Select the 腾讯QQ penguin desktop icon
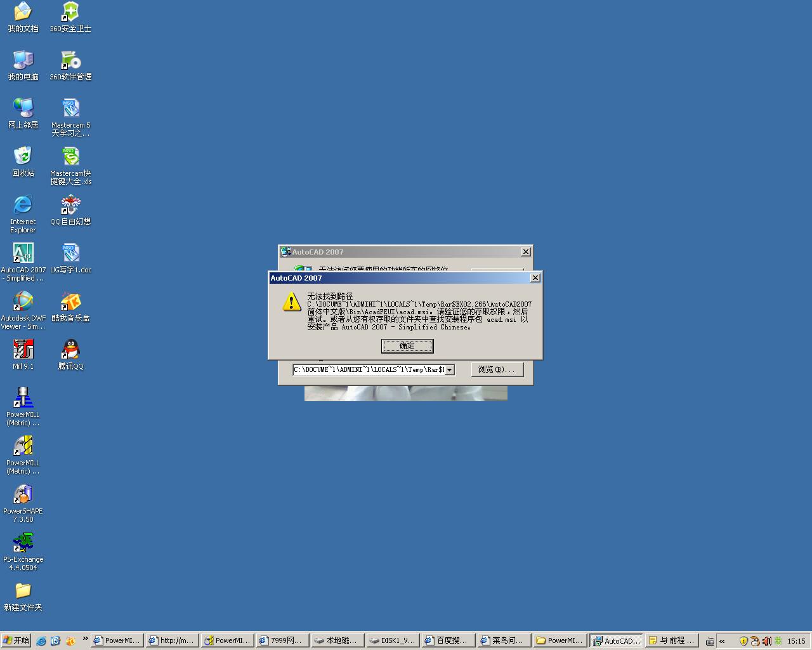 tap(70, 355)
